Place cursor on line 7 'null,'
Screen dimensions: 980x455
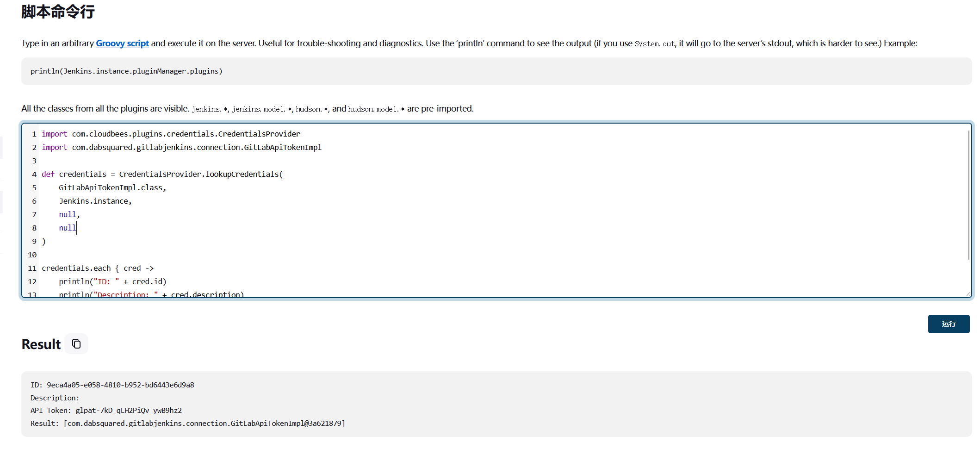[x=69, y=215]
